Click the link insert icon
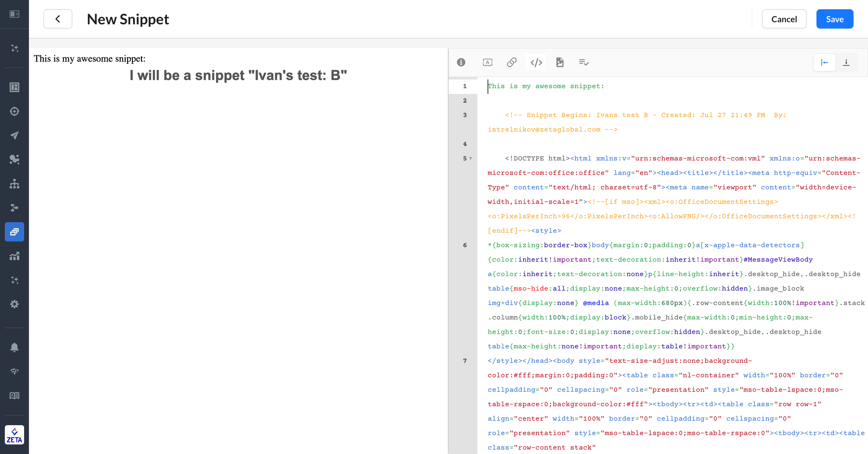The image size is (868, 454). tap(512, 62)
